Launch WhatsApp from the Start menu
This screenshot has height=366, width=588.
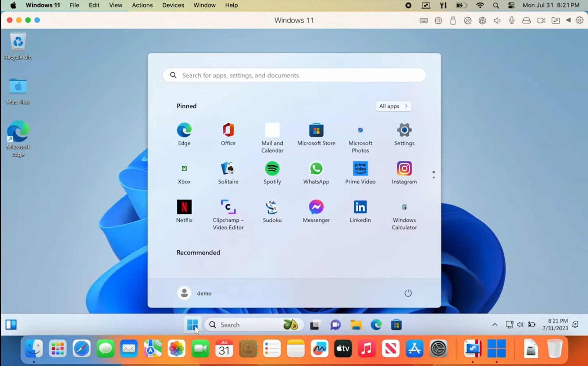click(316, 173)
